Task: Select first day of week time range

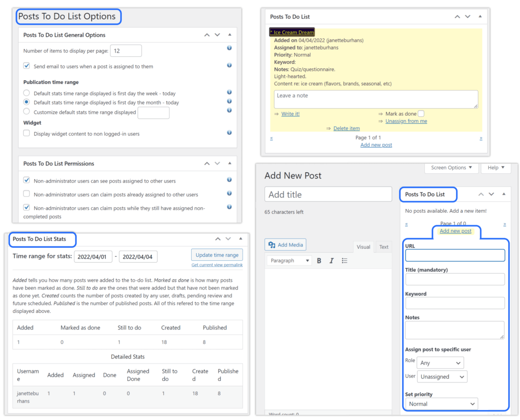Action: [x=27, y=93]
